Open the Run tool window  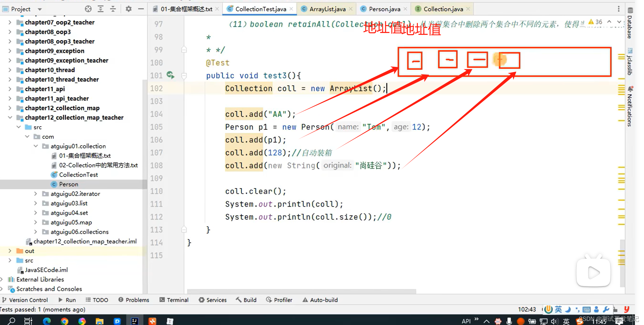(x=67, y=300)
